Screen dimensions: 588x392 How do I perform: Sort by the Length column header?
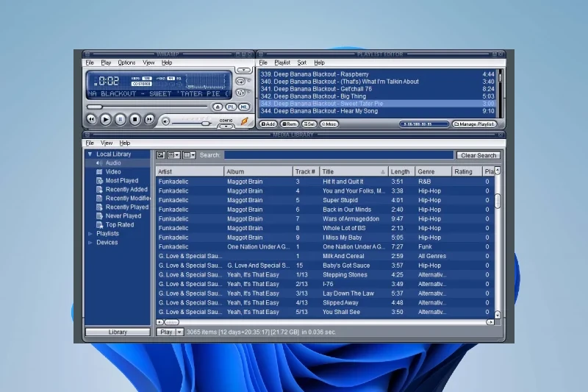[401, 171]
